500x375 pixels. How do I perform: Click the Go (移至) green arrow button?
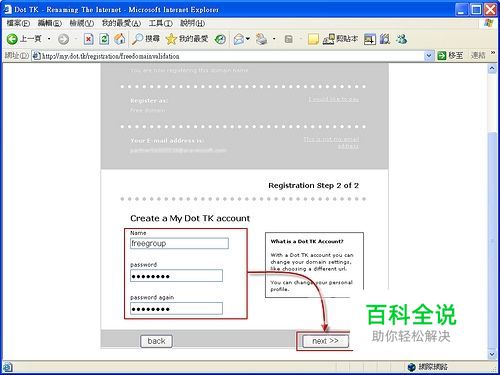[450, 55]
